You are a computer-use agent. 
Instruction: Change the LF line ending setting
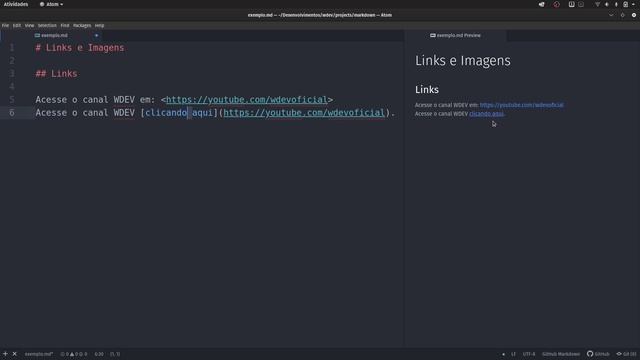pos(513,354)
